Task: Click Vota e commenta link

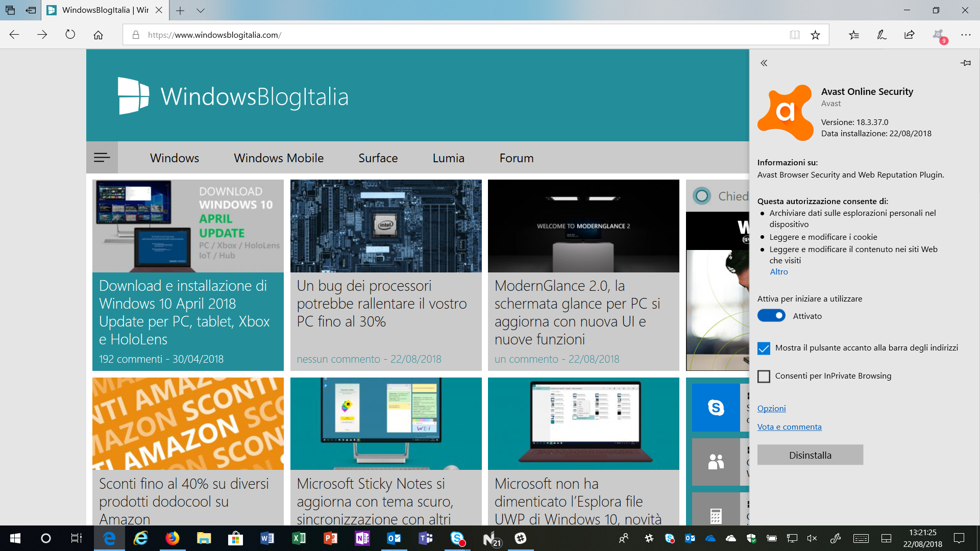Action: point(789,427)
